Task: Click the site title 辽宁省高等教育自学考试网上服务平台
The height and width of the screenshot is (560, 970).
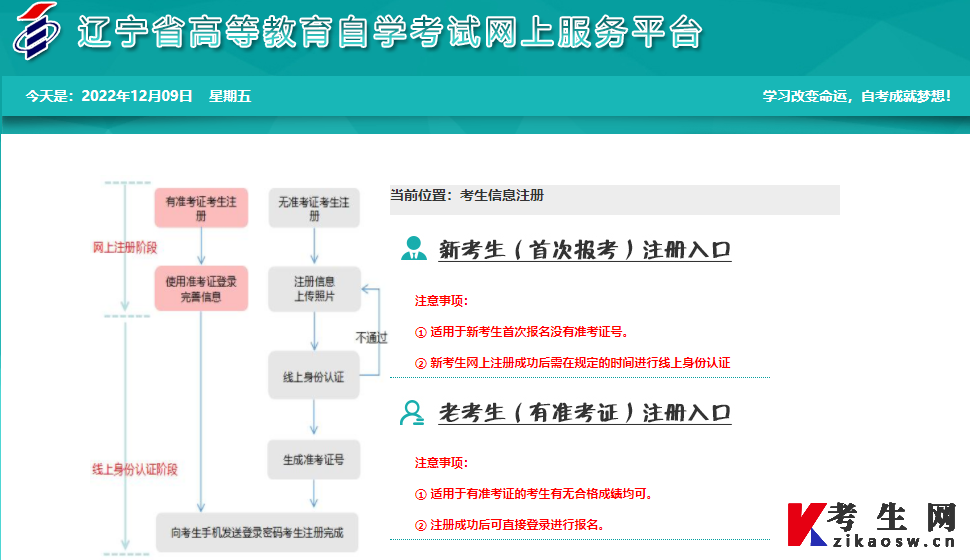Action: tap(390, 32)
